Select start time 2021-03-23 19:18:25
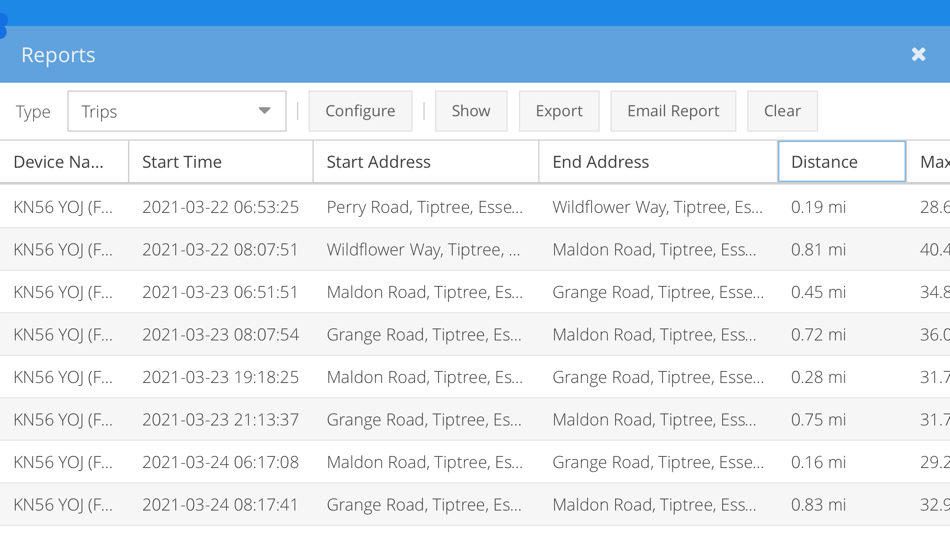 coord(221,377)
